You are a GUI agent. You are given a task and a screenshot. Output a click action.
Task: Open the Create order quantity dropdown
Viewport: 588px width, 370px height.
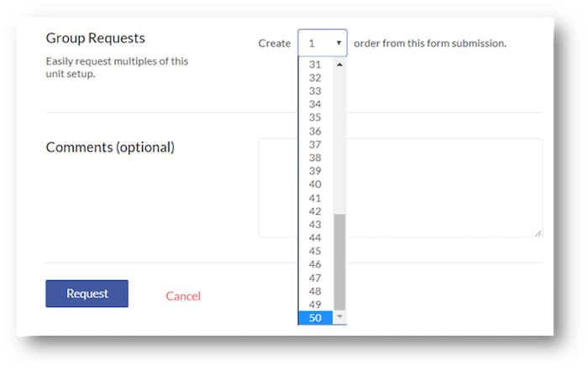pos(323,43)
